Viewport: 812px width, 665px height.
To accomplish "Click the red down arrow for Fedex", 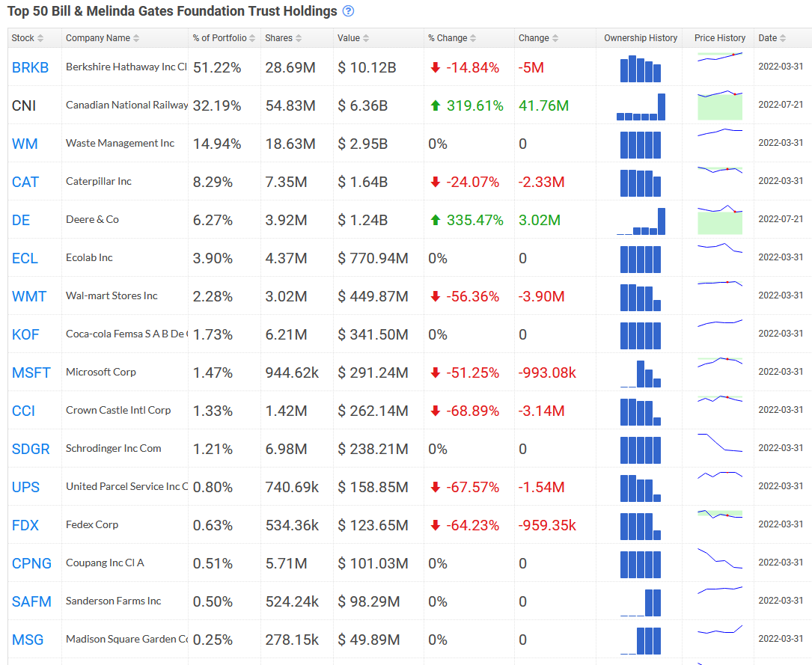I will point(436,525).
